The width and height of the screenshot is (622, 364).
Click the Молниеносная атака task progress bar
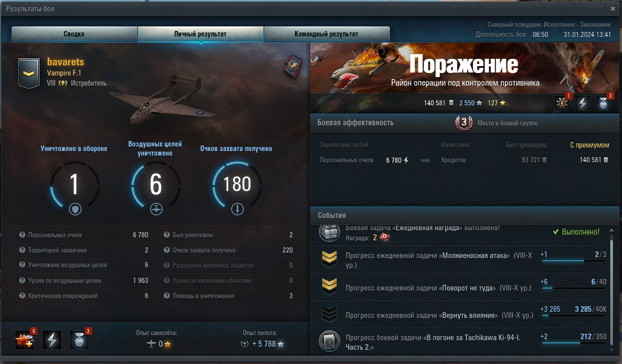tap(573, 261)
